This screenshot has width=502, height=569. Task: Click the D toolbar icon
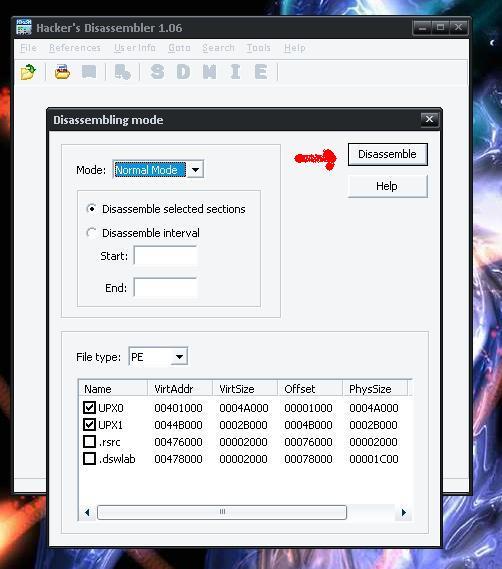click(183, 72)
